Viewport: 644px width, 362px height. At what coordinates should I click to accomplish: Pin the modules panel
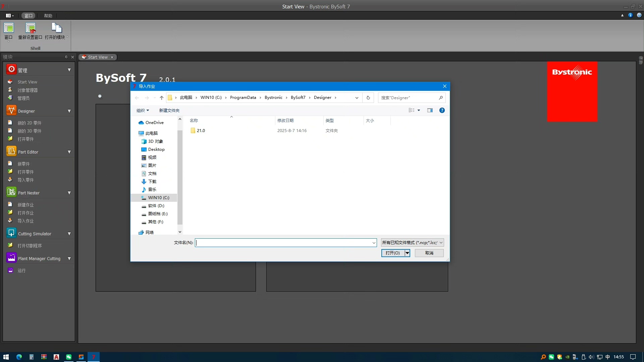click(x=66, y=57)
